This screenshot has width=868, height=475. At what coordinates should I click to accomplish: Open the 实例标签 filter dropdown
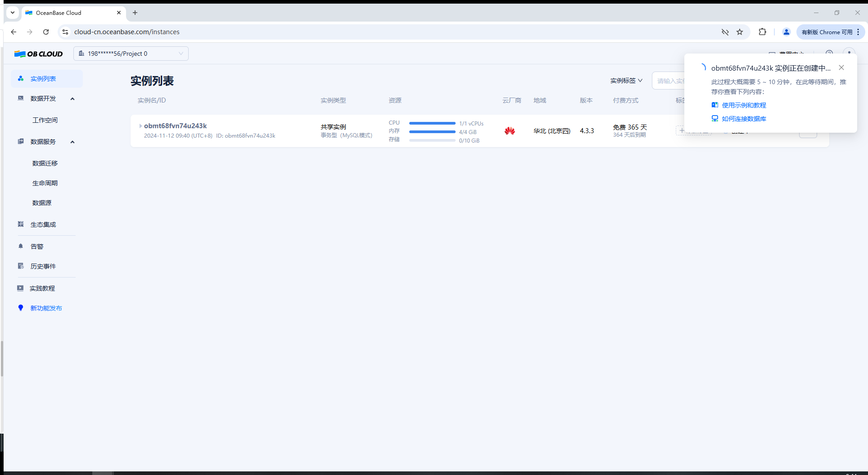(626, 81)
